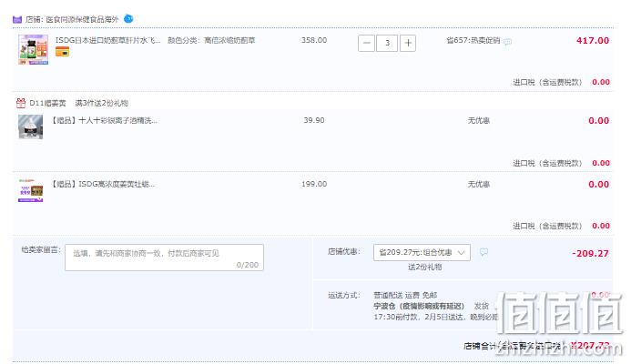Click the discount amount -209.27
The width and height of the screenshot is (631, 364).
pos(590,253)
